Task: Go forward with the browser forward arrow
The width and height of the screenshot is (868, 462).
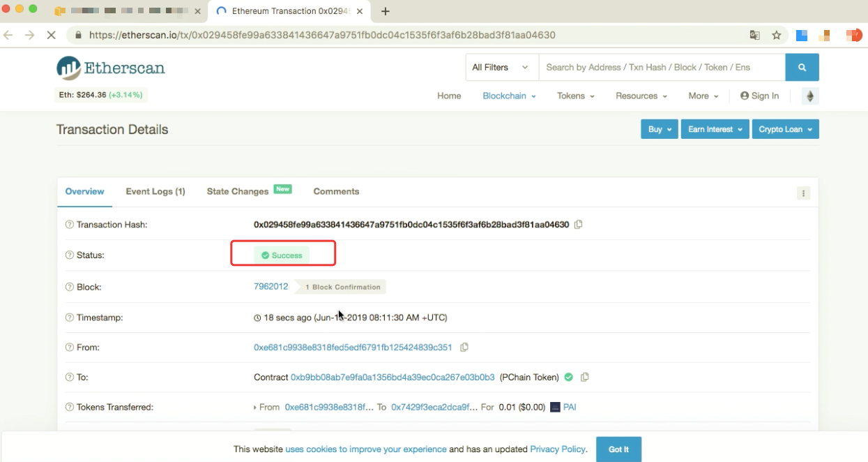Action: pos(29,35)
